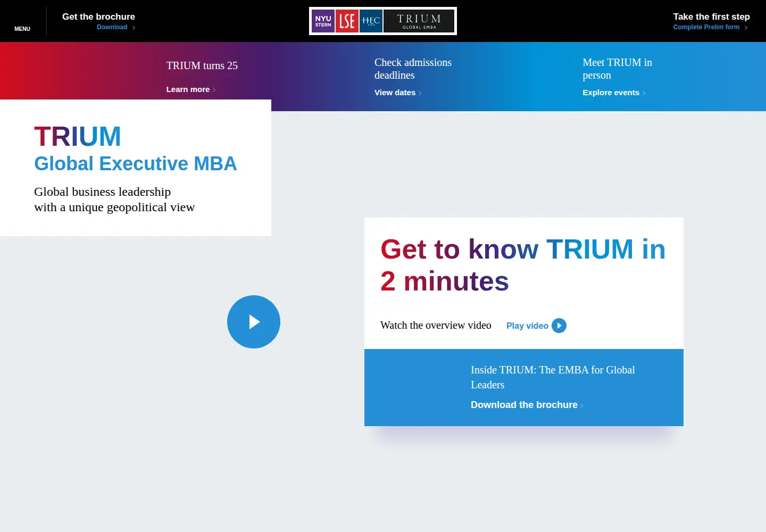Click the Play video text link
Screen dimensions: 766x532
pyautogui.click(x=527, y=326)
